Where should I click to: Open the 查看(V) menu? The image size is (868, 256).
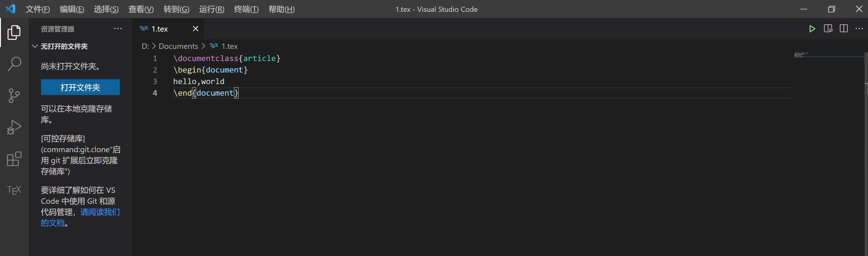click(x=141, y=9)
